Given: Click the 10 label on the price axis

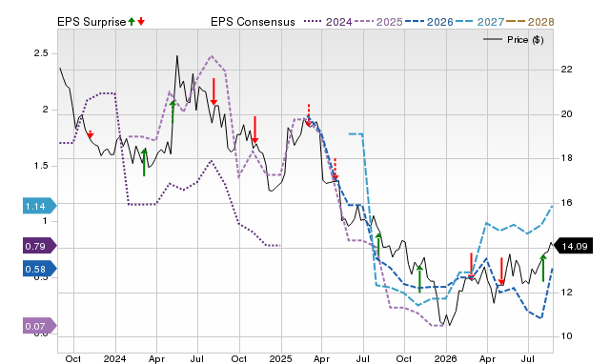Looking at the screenshot, I should click(566, 336).
